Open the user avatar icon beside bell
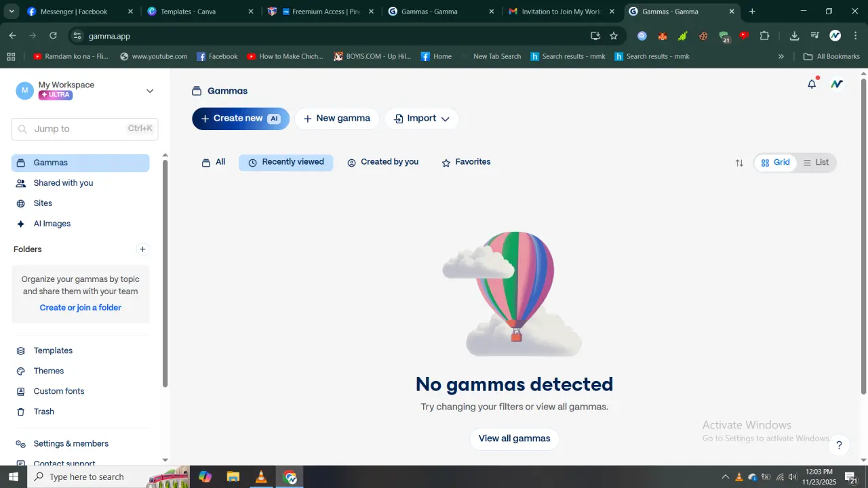The width and height of the screenshot is (868, 488). click(x=837, y=84)
